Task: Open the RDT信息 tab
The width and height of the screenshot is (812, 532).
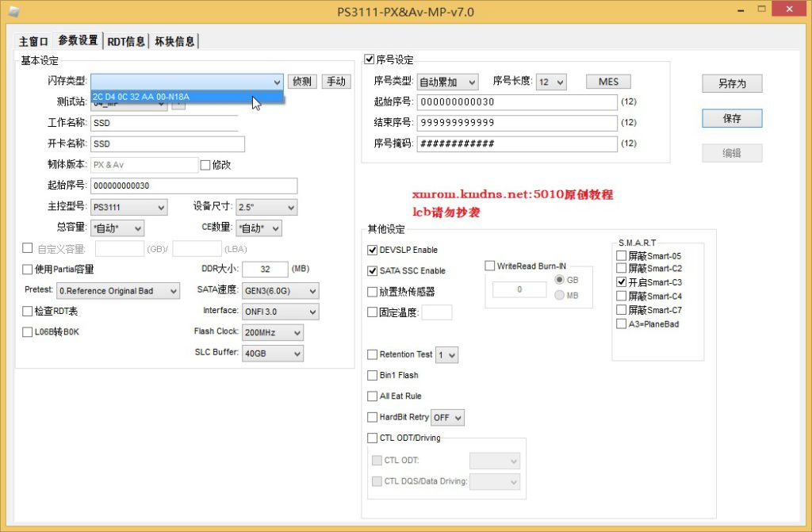Action: pyautogui.click(x=126, y=41)
